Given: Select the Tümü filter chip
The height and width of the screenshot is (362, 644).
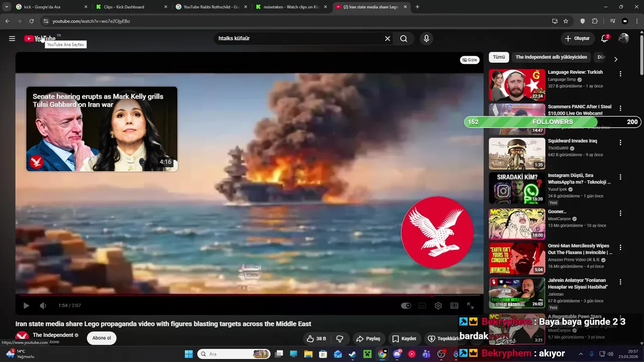Looking at the screenshot, I should [499, 57].
